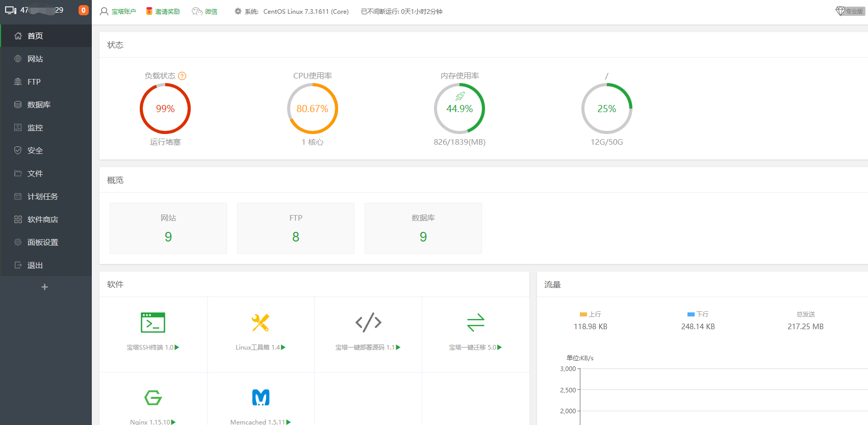This screenshot has width=868, height=425.
Task: Click the system gear icon in header
Action: click(238, 11)
